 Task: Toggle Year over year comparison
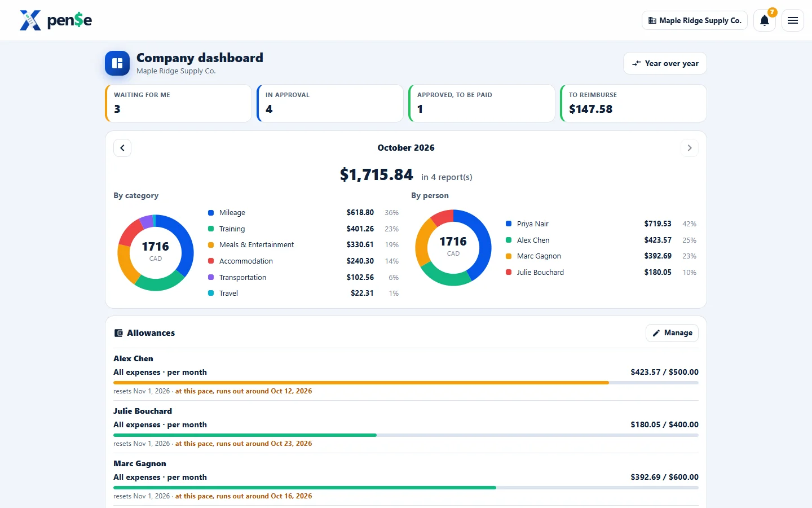pos(665,63)
